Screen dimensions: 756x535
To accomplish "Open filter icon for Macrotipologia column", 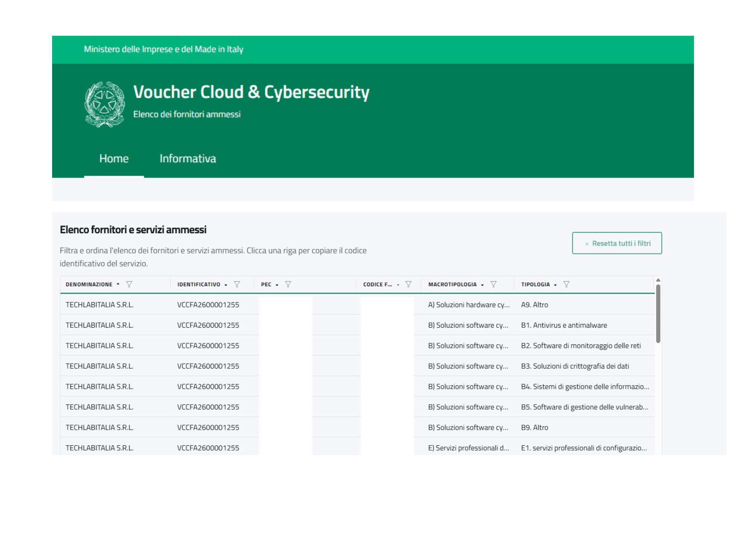I will tap(494, 285).
